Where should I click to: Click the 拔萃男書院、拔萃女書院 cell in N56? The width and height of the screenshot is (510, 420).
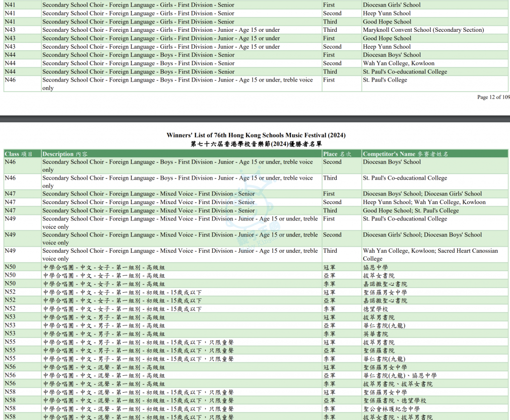(397, 384)
